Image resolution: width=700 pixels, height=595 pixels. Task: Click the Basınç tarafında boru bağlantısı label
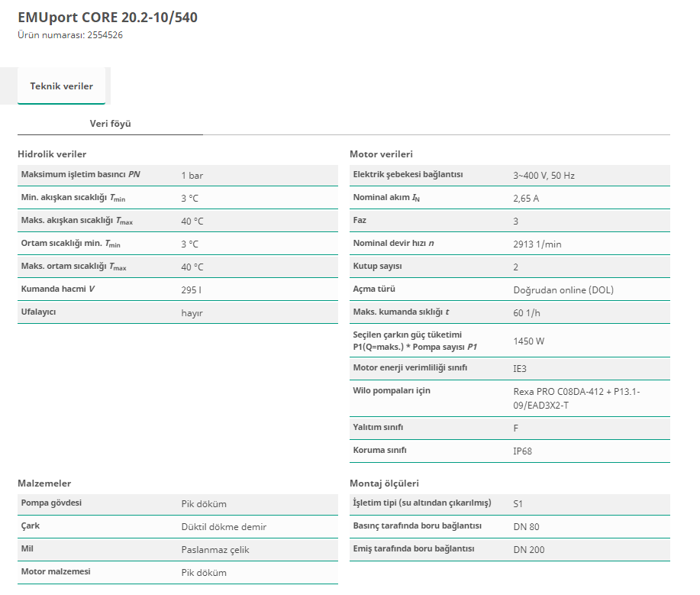pos(418,525)
